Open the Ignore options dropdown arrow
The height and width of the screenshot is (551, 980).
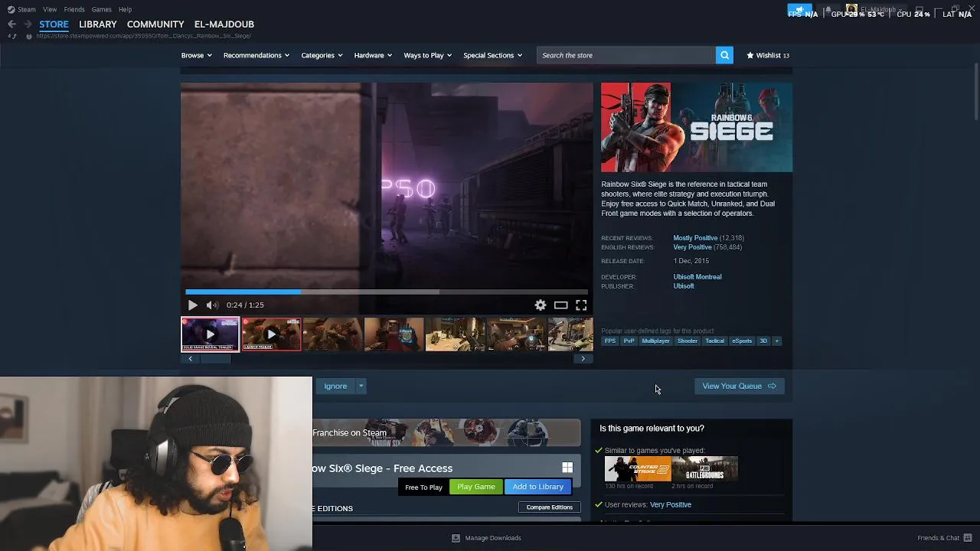(361, 386)
